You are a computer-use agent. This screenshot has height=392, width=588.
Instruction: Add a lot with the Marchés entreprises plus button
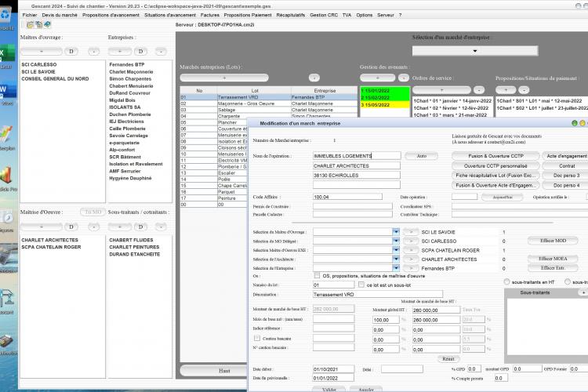(x=224, y=78)
